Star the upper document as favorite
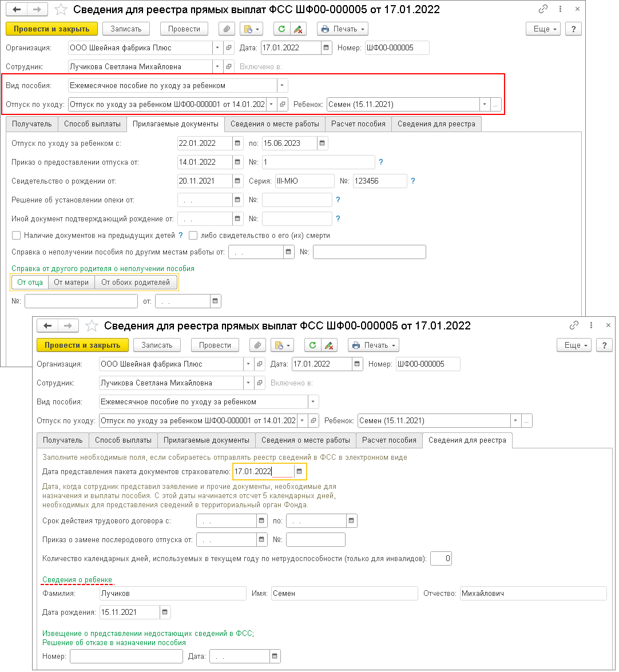 pyautogui.click(x=61, y=9)
